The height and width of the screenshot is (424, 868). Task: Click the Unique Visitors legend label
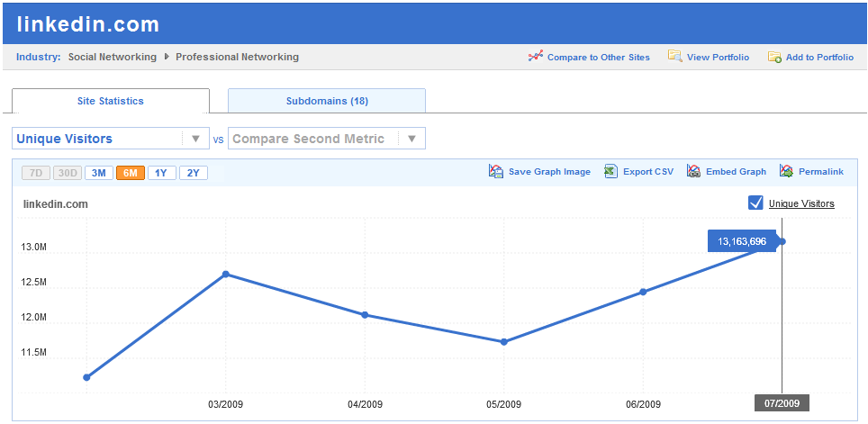tap(801, 203)
